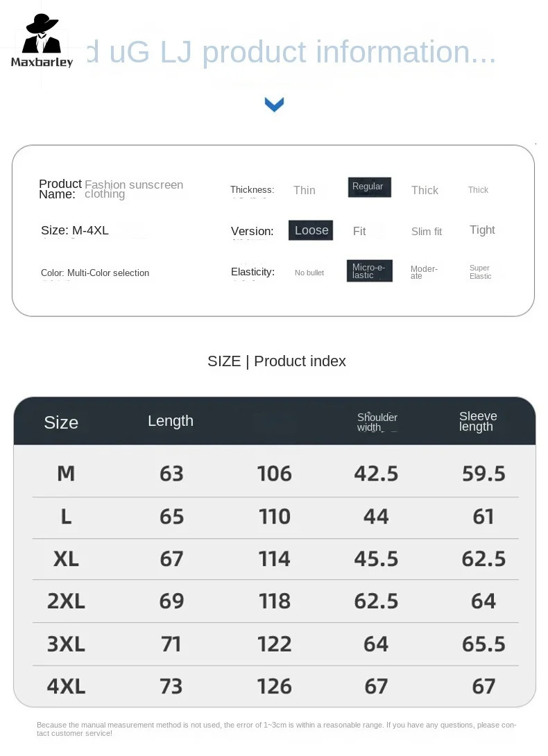Choose the Loose version option
Viewport: 548px width, 756px height.
pyautogui.click(x=311, y=230)
